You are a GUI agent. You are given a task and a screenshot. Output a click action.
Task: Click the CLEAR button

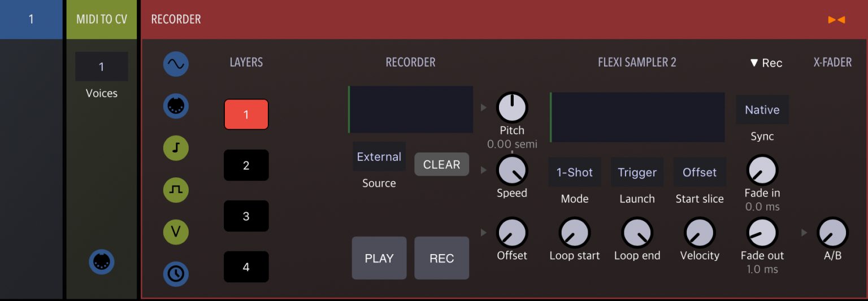tap(442, 164)
